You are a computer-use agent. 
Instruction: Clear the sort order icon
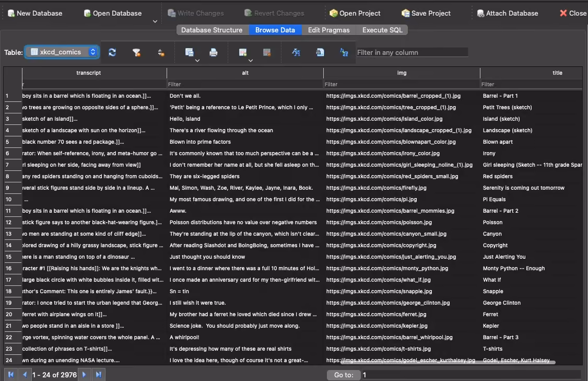point(161,53)
